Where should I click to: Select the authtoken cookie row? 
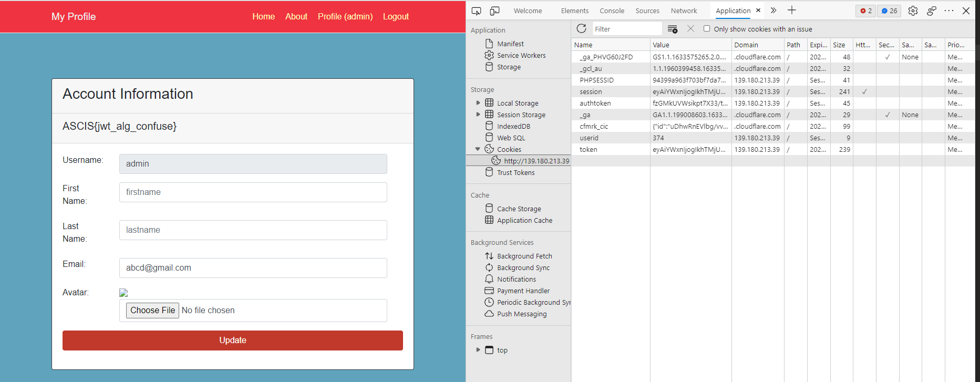(773, 103)
